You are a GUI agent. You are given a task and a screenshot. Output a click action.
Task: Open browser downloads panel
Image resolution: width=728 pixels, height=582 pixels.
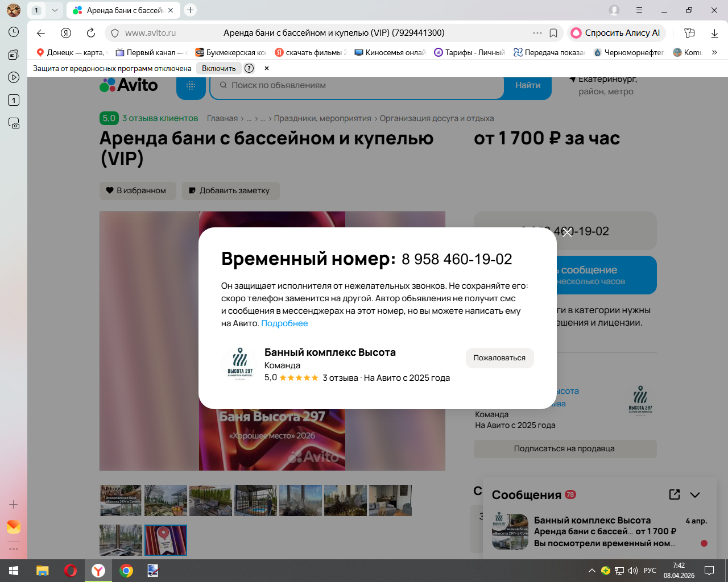point(714,33)
